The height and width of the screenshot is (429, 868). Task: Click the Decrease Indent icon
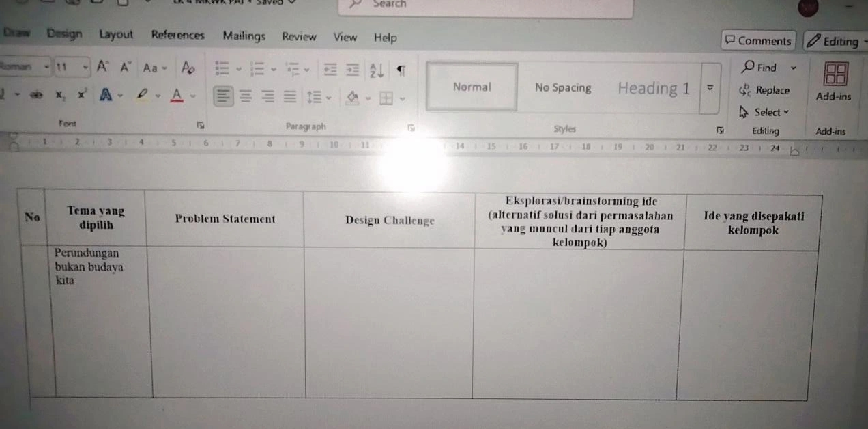tap(330, 70)
